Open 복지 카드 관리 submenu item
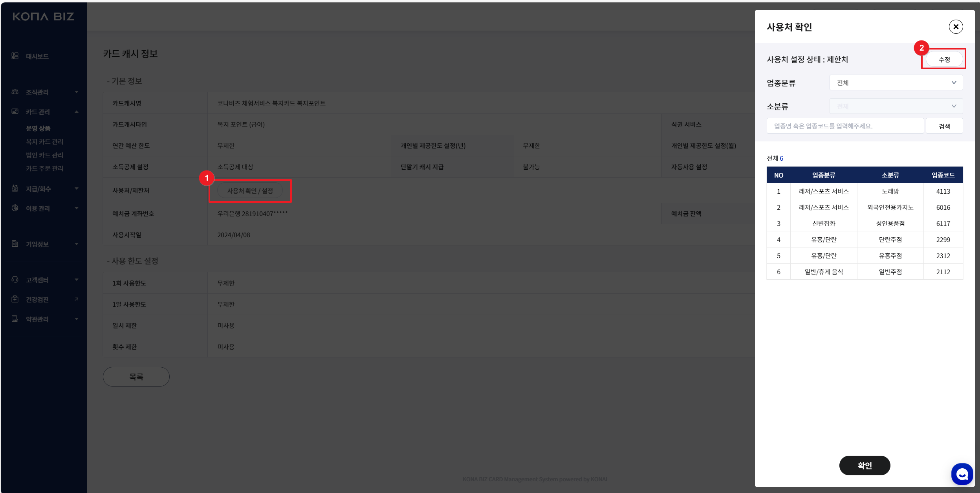The width and height of the screenshot is (980, 493). click(x=44, y=142)
